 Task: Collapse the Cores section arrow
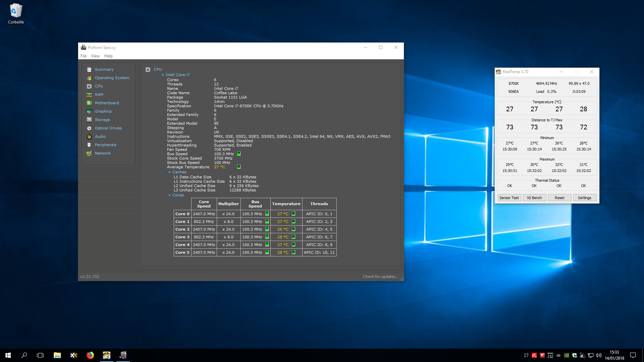coord(169,195)
